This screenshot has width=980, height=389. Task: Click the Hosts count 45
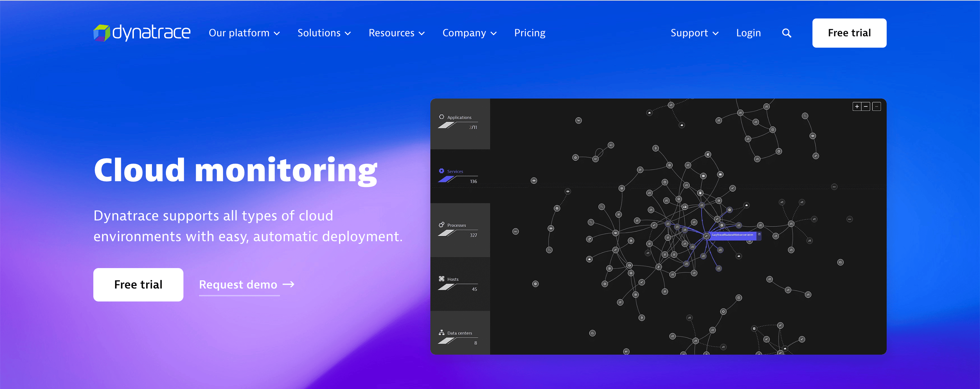point(474,289)
